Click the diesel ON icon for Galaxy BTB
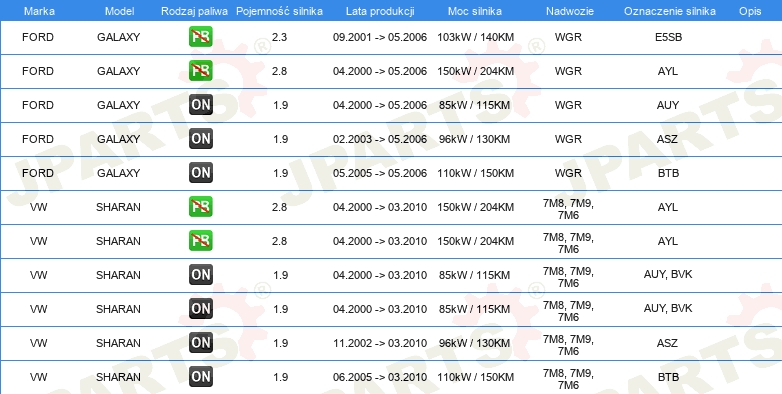This screenshot has height=394, width=782. pos(200,173)
